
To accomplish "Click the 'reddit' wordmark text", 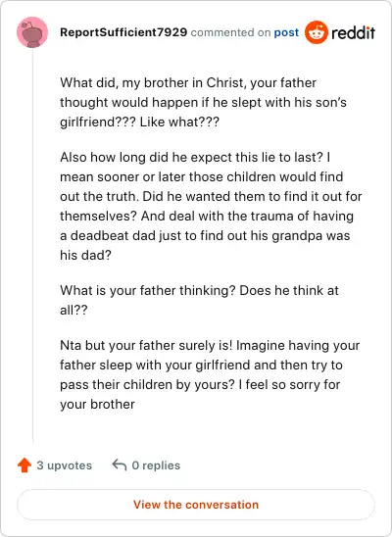I will pyautogui.click(x=353, y=32).
